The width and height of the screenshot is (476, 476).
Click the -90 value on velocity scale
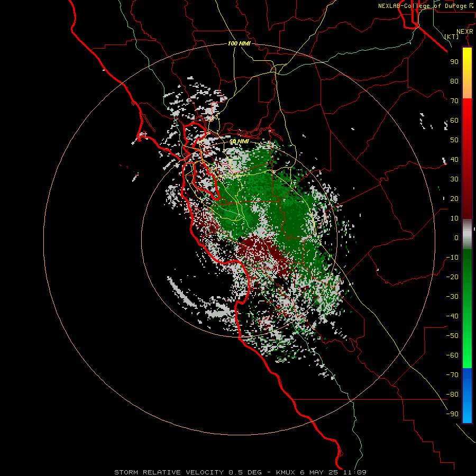pos(452,414)
